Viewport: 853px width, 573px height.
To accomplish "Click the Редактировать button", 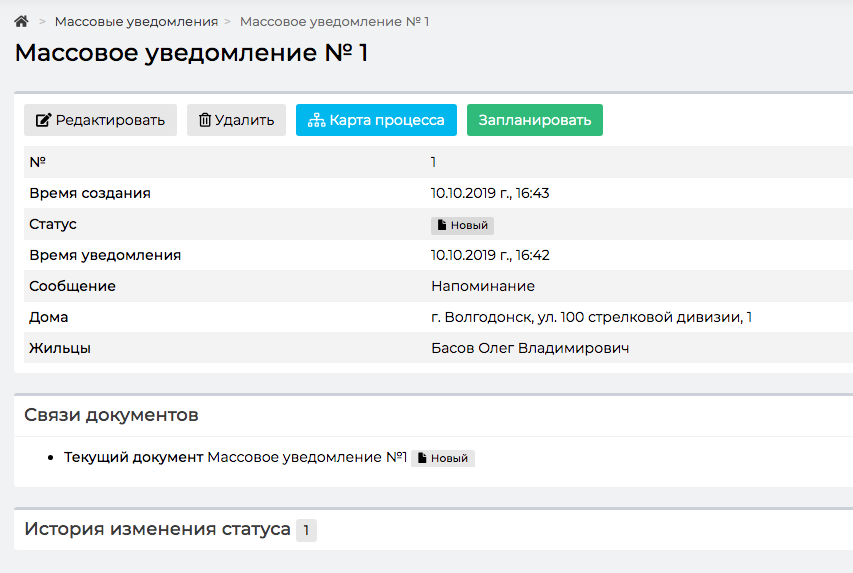I will [x=101, y=120].
